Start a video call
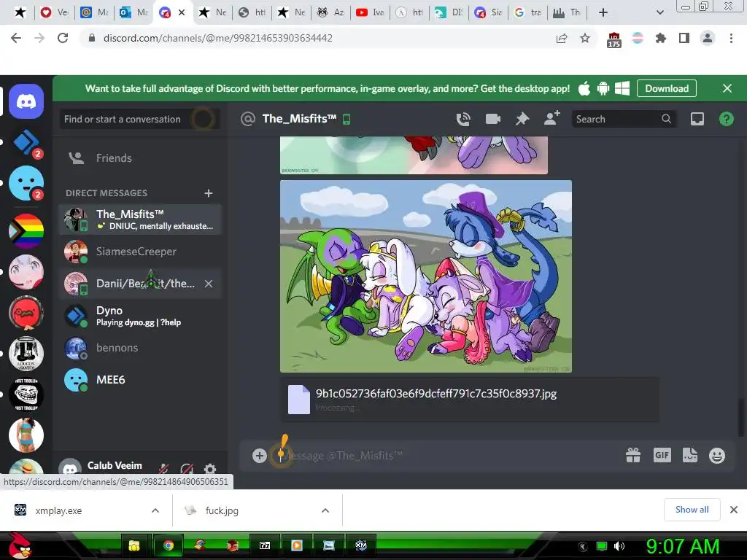Screen dimensions: 747x560 tap(492, 119)
